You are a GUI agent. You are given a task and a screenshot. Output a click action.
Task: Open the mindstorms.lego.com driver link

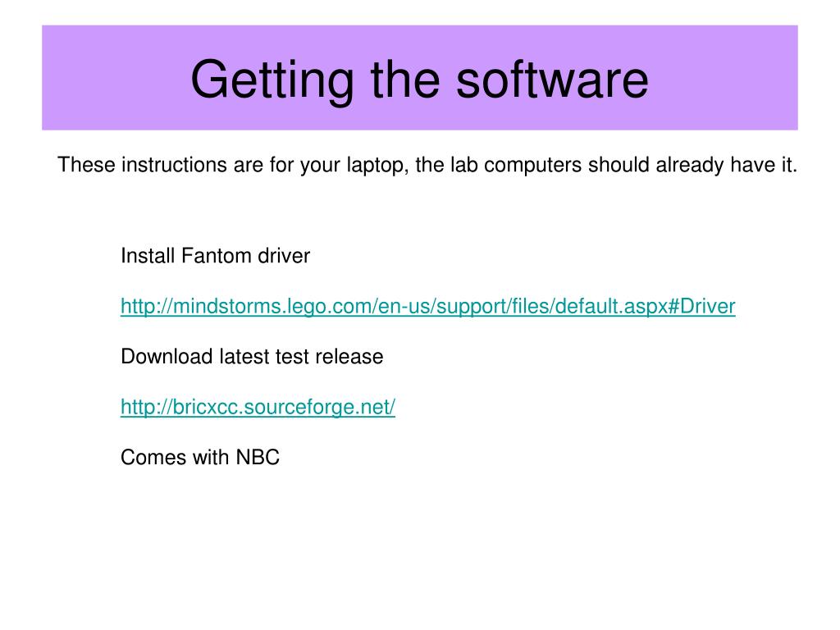coord(427,307)
